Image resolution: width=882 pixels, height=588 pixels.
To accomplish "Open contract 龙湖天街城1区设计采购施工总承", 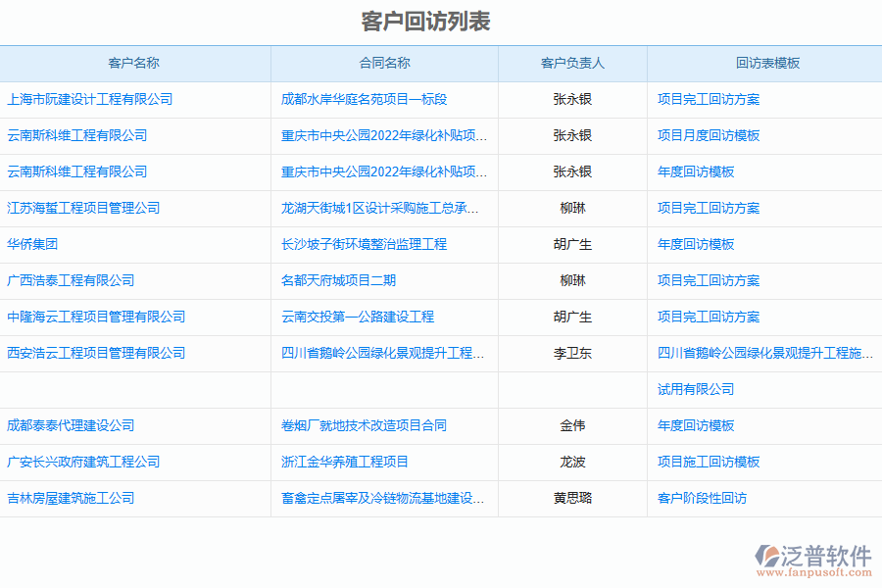I will [379, 208].
